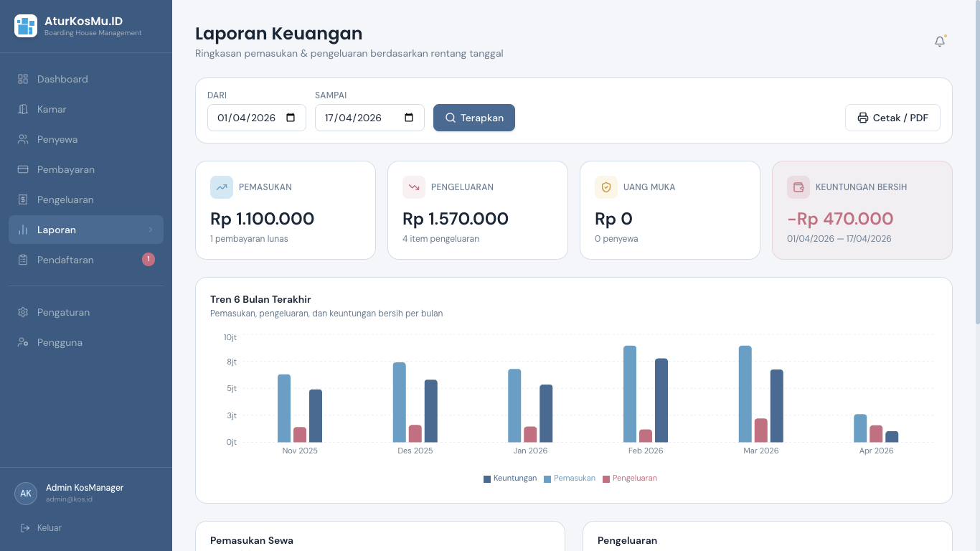Open Penyewa using its people icon
The height and width of the screenshot is (551, 980).
pos(22,139)
